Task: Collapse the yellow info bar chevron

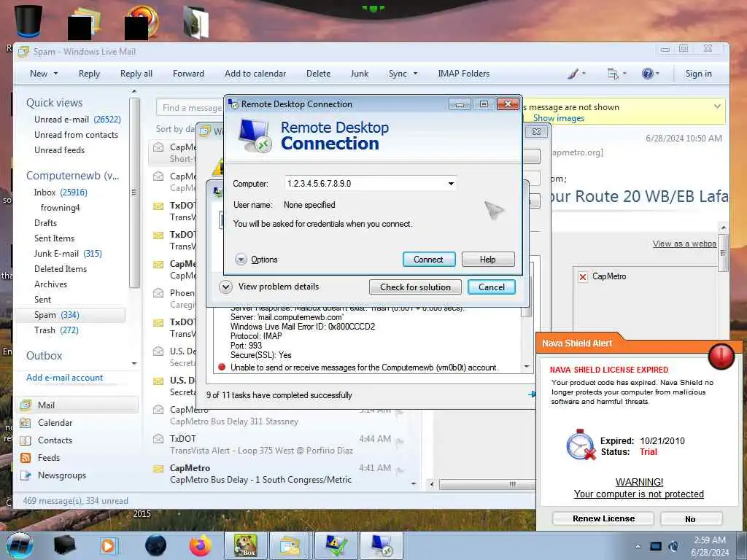Action: [717, 106]
